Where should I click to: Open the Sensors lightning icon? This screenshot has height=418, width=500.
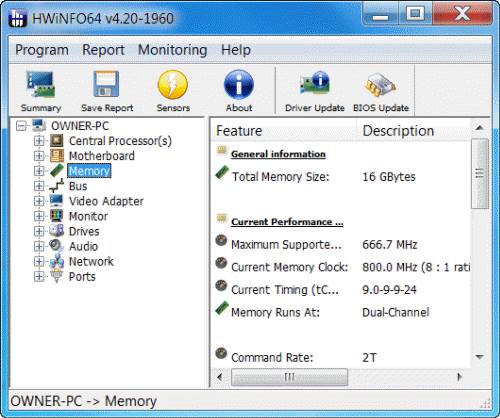click(x=173, y=85)
